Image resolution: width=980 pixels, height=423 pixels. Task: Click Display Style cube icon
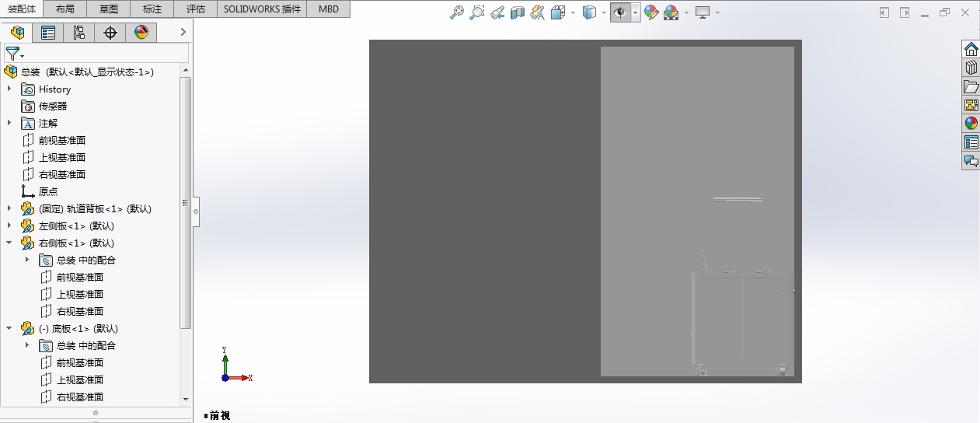(591, 12)
